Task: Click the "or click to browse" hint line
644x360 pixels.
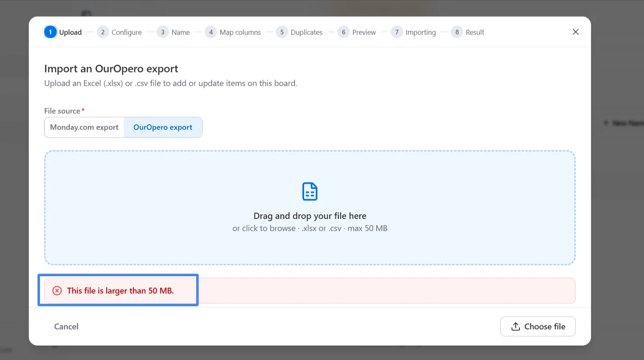Action: [310, 228]
